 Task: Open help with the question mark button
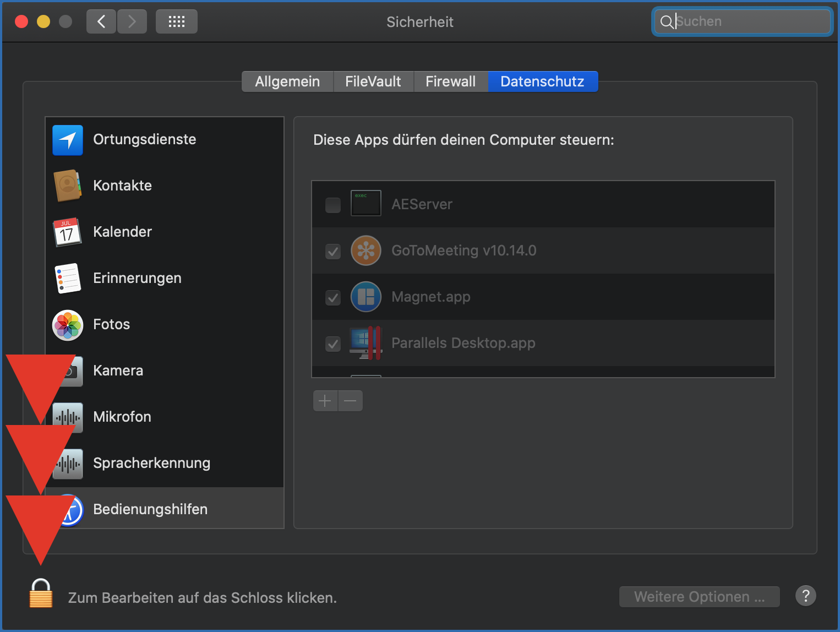(805, 596)
